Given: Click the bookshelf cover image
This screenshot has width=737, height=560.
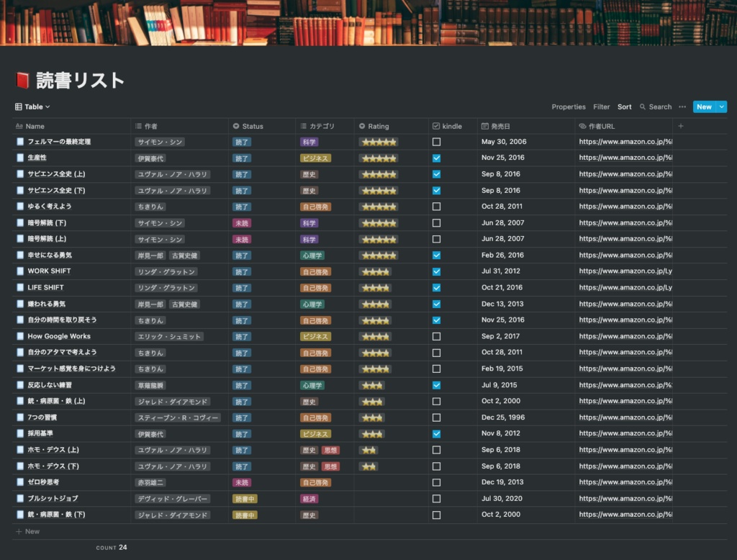Looking at the screenshot, I should coord(368,22).
